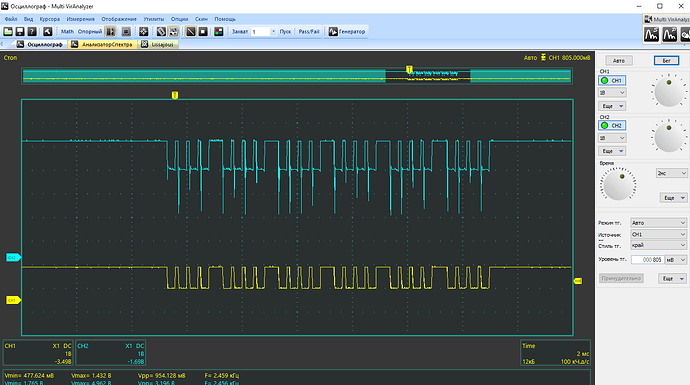Screen dimensions: 690x385
Task: Click the open file toolbar icon
Action: (8, 32)
